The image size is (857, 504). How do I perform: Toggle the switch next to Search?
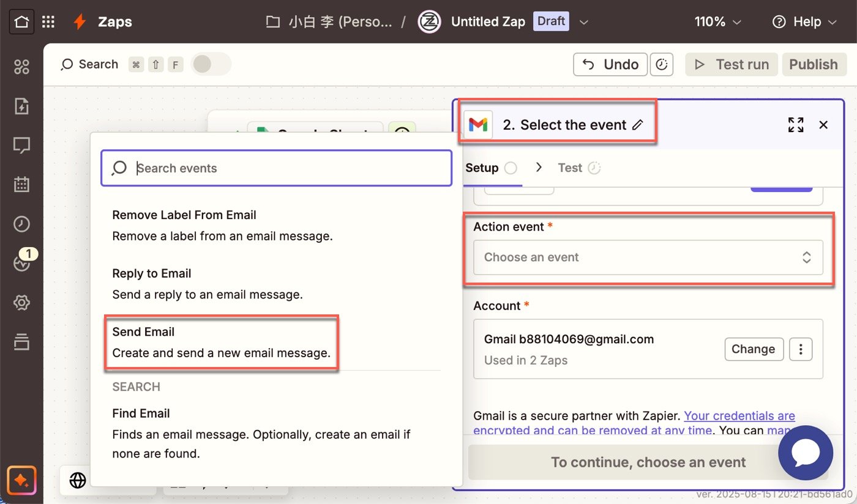click(211, 64)
